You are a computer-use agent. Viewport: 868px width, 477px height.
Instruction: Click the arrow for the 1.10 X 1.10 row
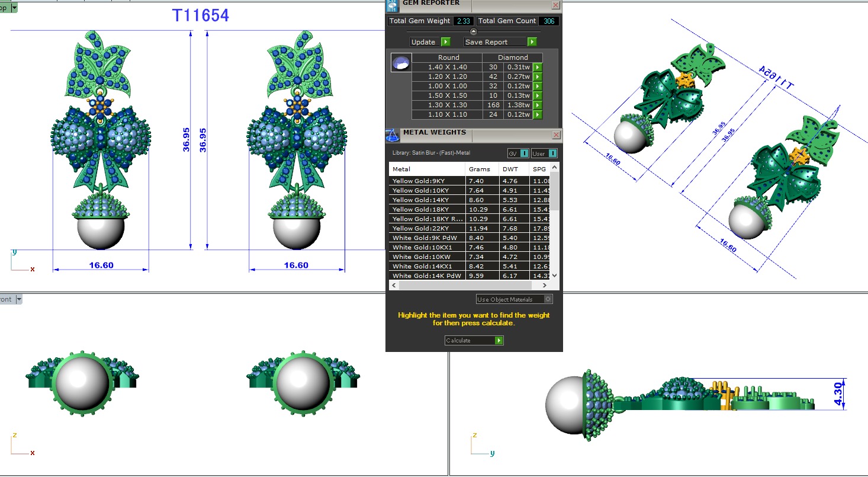[x=538, y=114]
